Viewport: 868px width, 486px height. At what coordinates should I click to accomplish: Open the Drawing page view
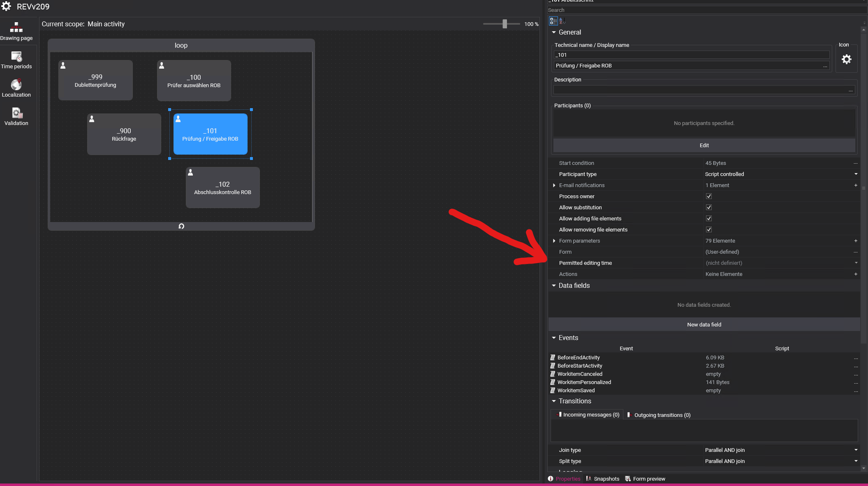16,32
